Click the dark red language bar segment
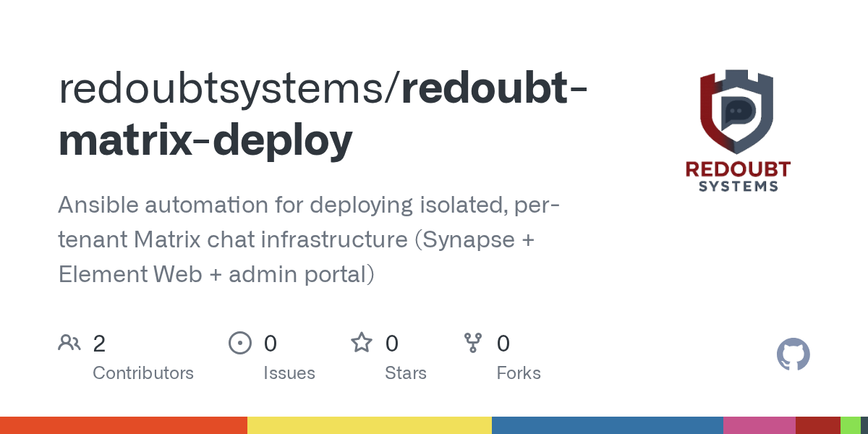This screenshot has height=434, width=868. pos(818,425)
